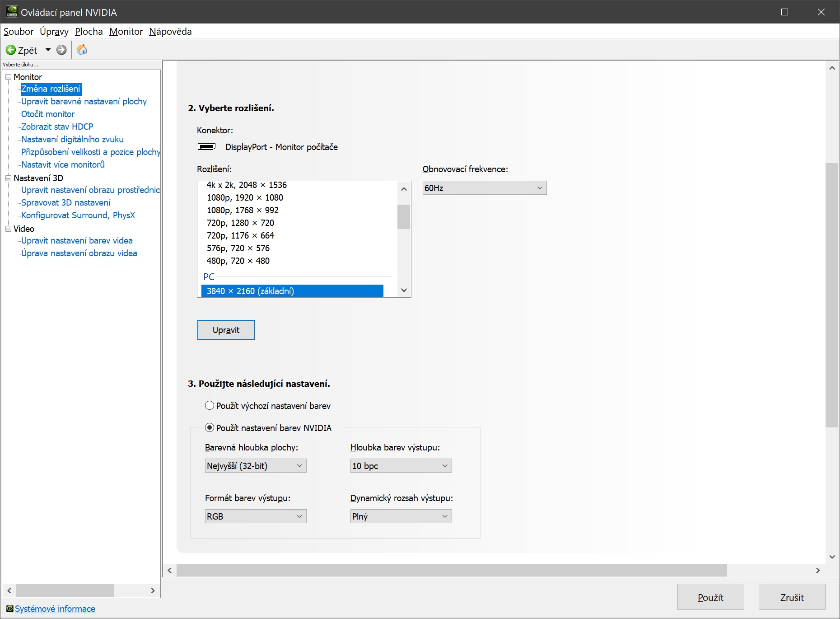Open Nastavení digitálního zvuku task
The height and width of the screenshot is (619, 840).
pyautogui.click(x=72, y=139)
